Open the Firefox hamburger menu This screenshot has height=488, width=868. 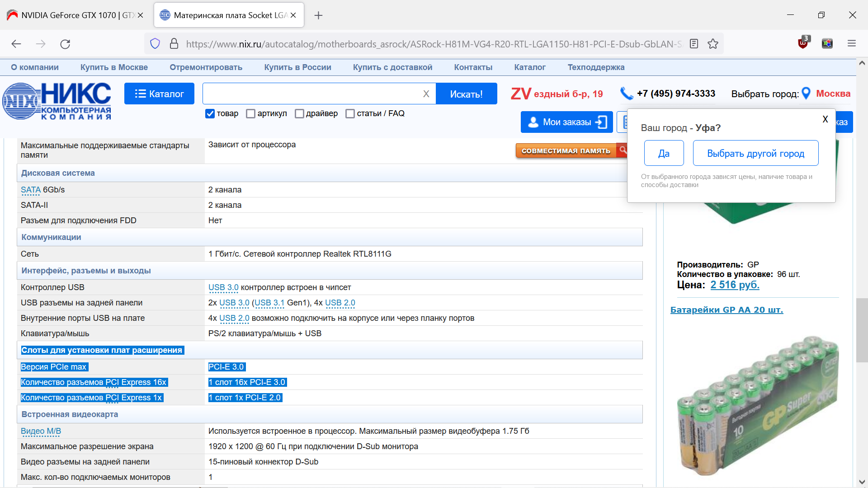[x=852, y=43]
